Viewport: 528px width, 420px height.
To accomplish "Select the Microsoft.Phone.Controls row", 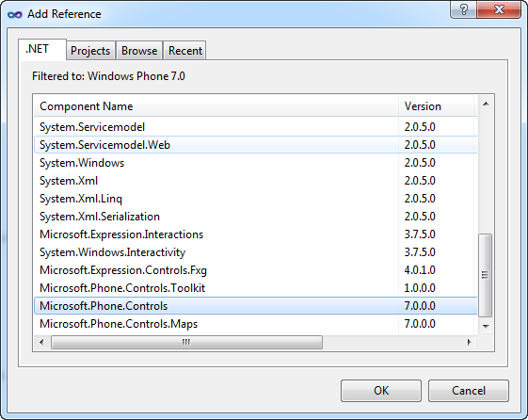I will click(256, 306).
